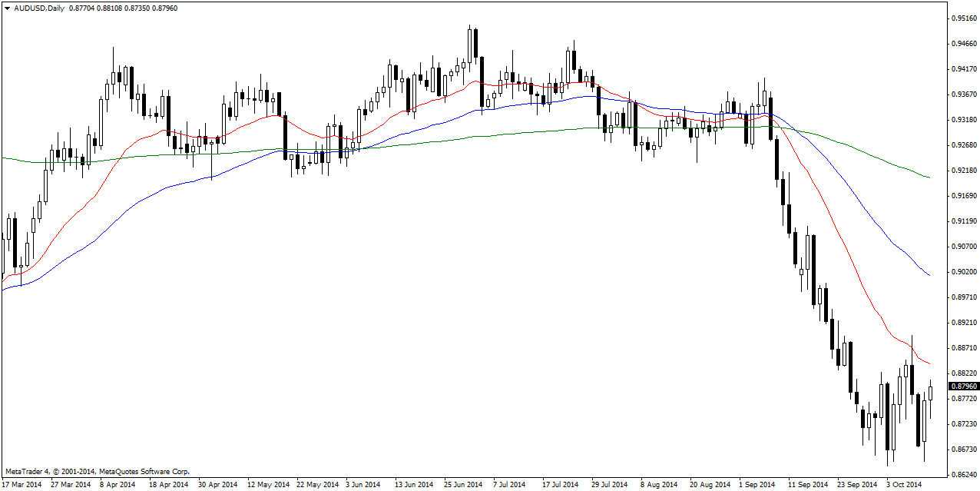This screenshot has height=491, width=980.
Task: Click the last candlestick on the chart
Action: point(931,393)
